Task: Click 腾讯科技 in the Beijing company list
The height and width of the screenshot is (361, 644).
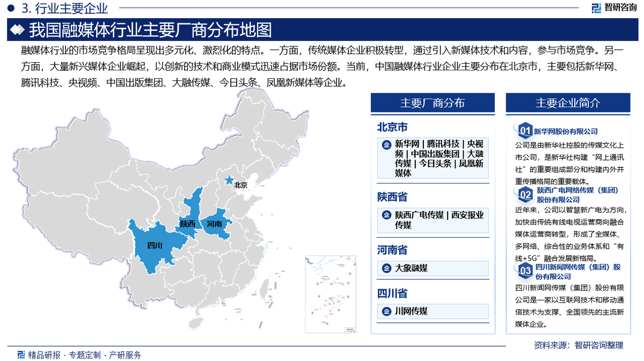Action: tap(443, 144)
